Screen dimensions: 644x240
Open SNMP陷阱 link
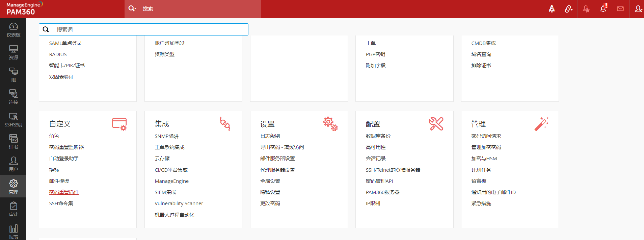pyautogui.click(x=167, y=136)
